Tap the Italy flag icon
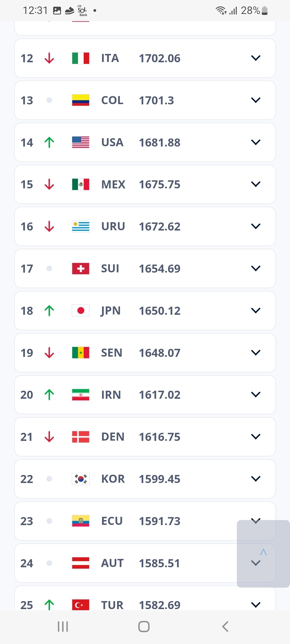The height and width of the screenshot is (644, 290). pos(81,58)
